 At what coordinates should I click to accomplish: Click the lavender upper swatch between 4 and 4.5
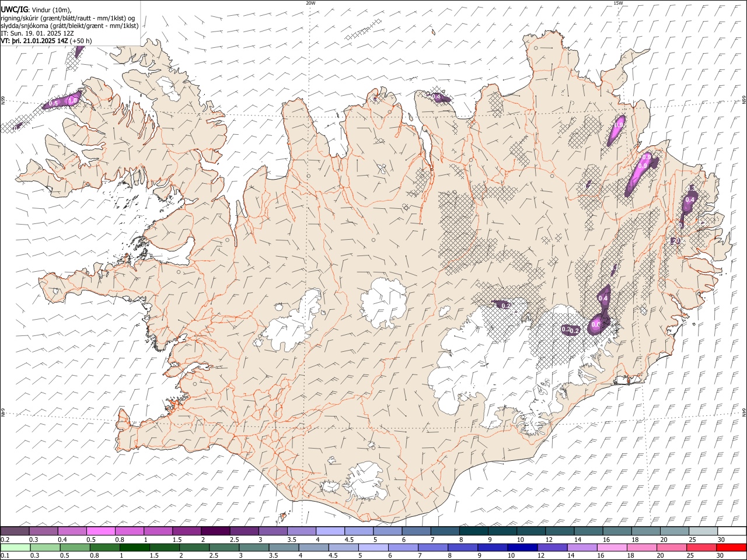(330, 531)
